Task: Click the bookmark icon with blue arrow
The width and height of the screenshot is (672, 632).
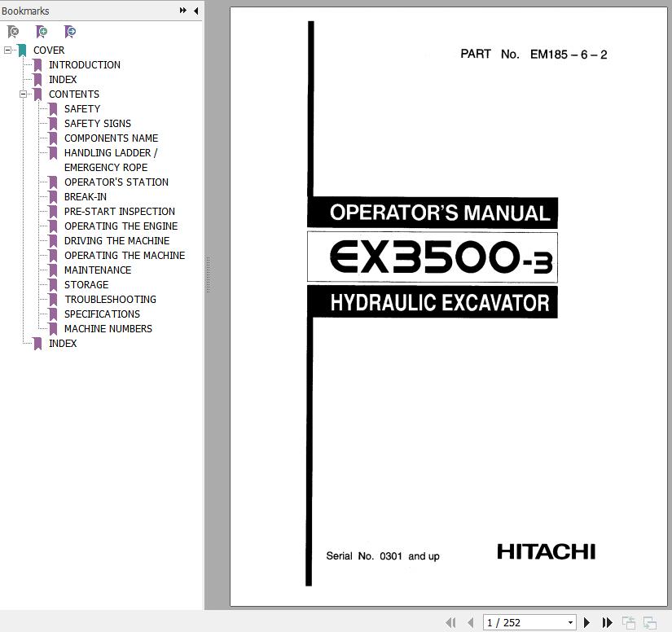Action: 70,32
